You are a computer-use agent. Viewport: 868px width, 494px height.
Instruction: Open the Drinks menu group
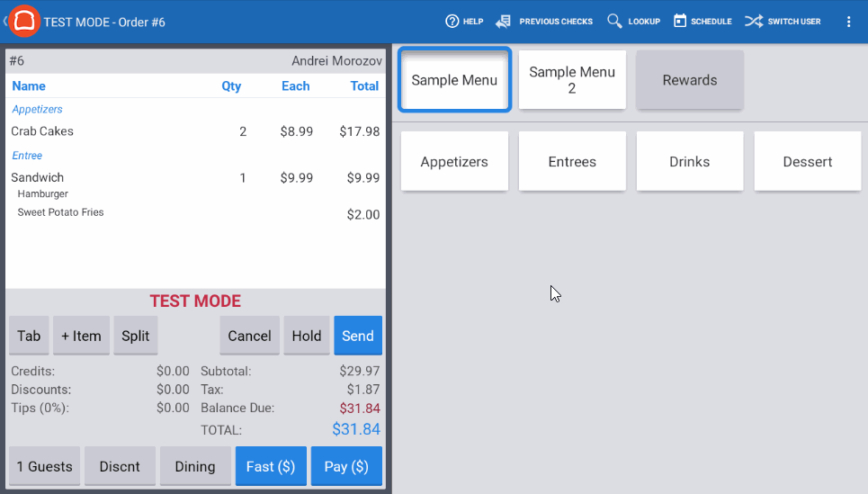(x=690, y=161)
